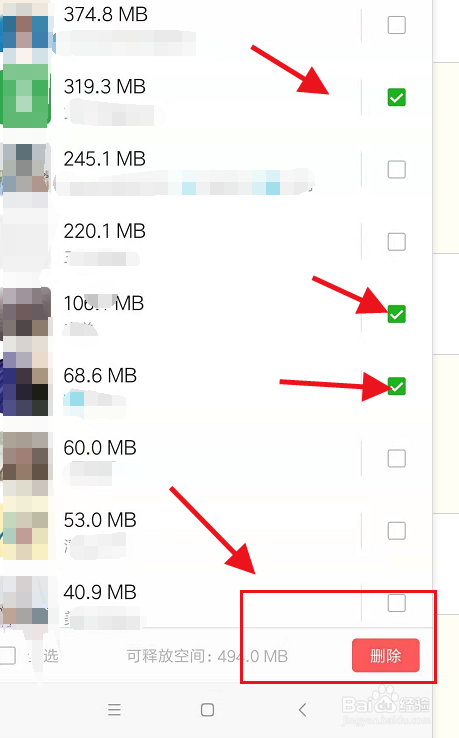Tick the 220.1 MB item checkbox
This screenshot has width=459, height=738.
396,242
